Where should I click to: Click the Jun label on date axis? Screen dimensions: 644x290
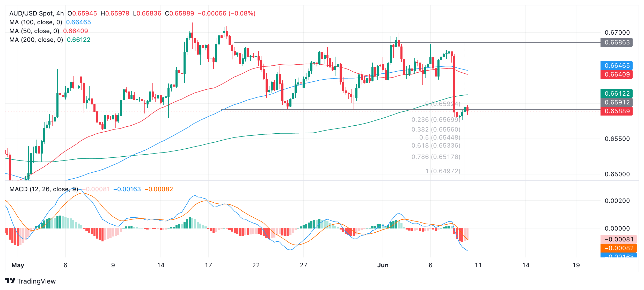(x=383, y=265)
